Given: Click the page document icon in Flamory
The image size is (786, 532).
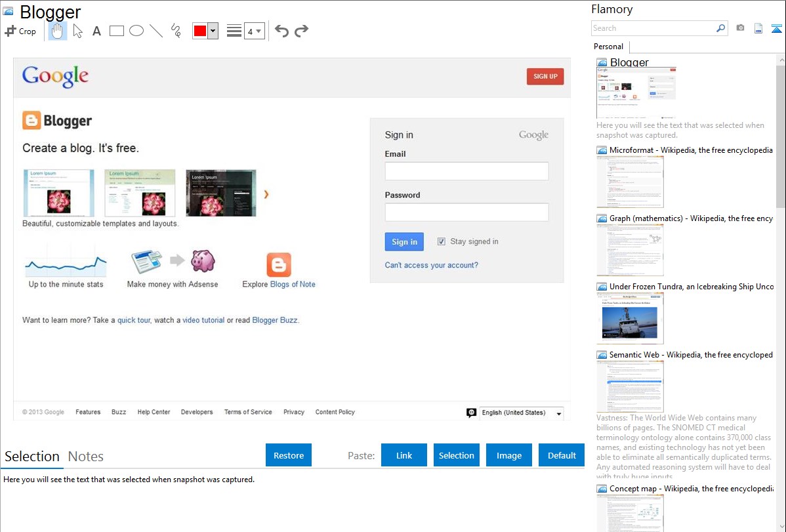Looking at the screenshot, I should (x=758, y=28).
